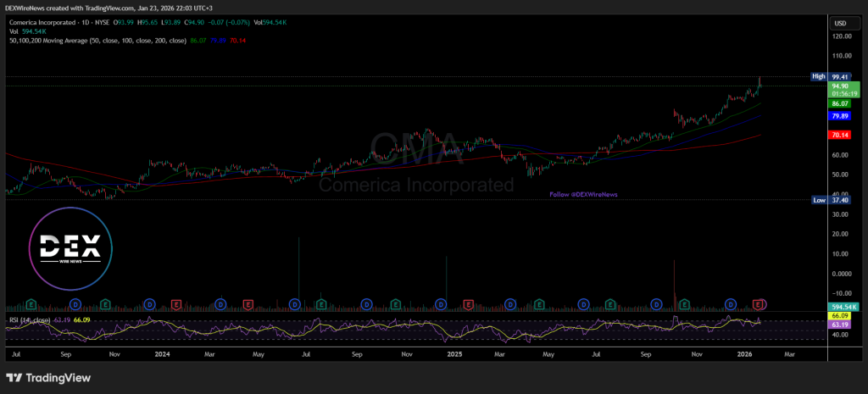The height and width of the screenshot is (394, 868).
Task: Open the September 2024 dividend marker
Action: click(366, 304)
